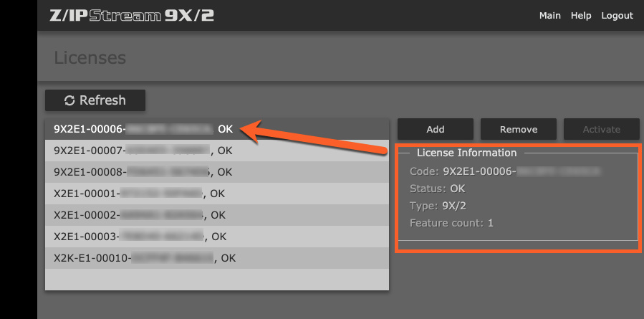Click the Refresh button with circular arrows icon
644x319 pixels.
95,100
